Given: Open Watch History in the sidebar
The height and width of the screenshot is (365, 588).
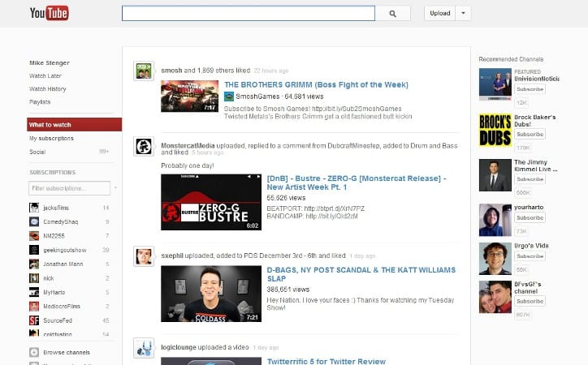Looking at the screenshot, I should 48,88.
